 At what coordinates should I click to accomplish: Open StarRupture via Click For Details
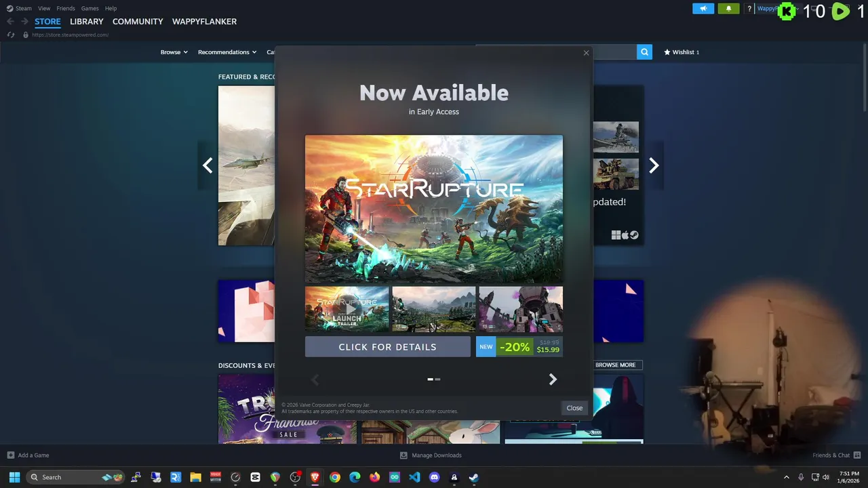tap(387, 346)
